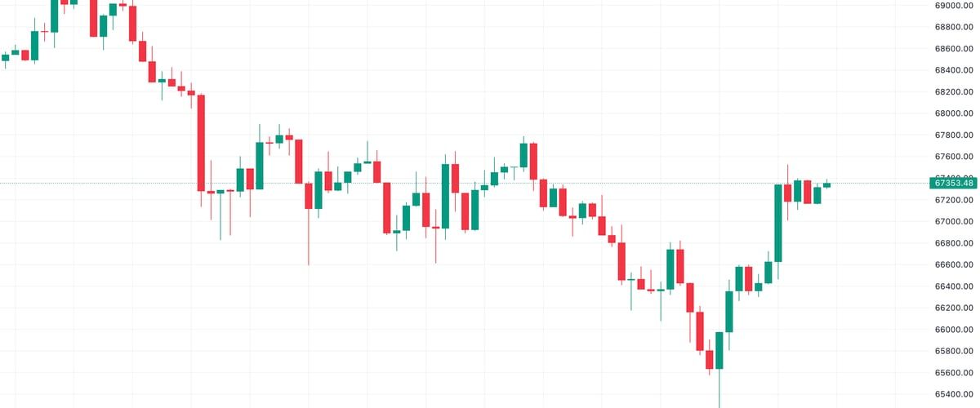Click the 66800.00 price axis label
The image size is (980, 408).
coord(955,243)
